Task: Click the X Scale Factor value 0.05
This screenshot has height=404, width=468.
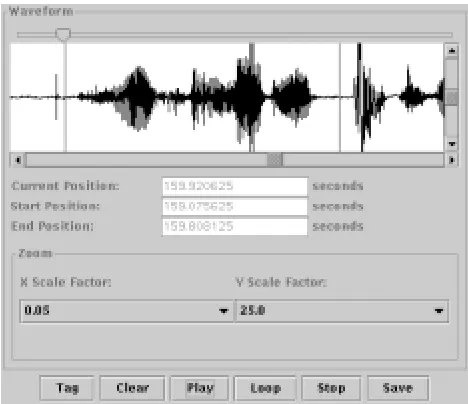Action: 37,311
